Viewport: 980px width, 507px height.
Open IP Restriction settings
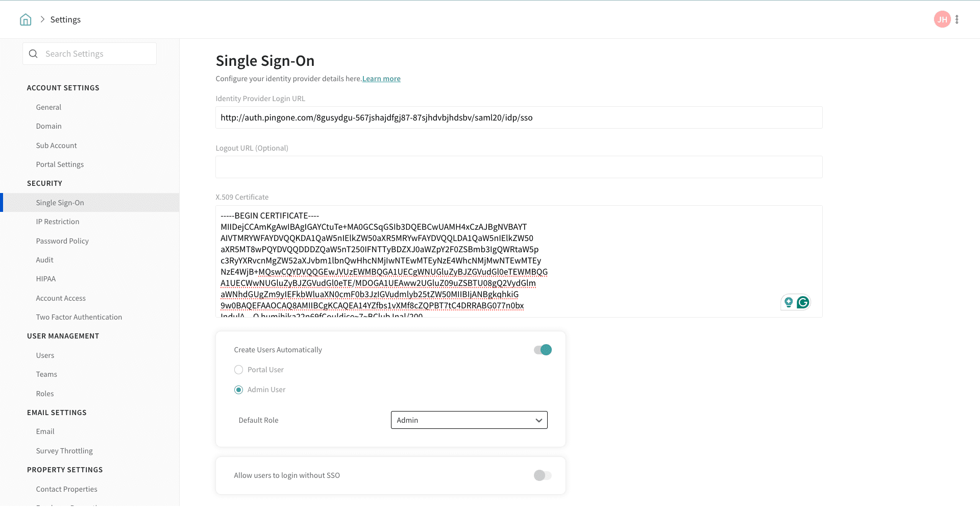tap(58, 222)
